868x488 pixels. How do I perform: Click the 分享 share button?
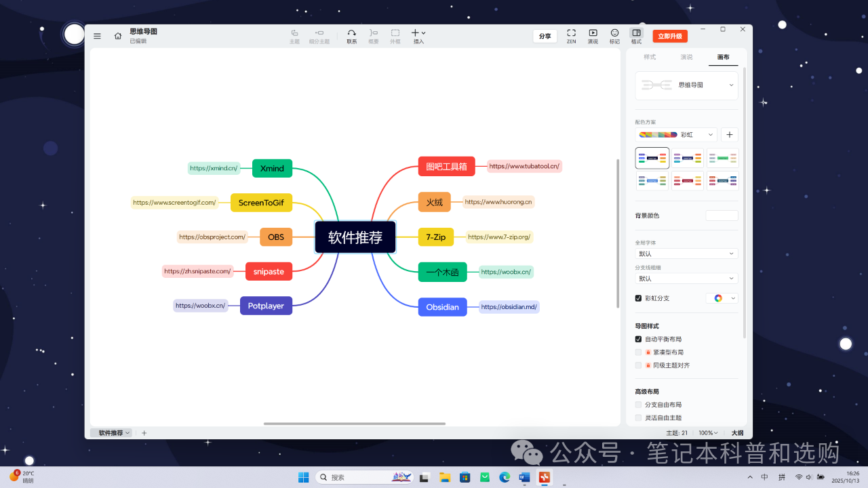[545, 37]
